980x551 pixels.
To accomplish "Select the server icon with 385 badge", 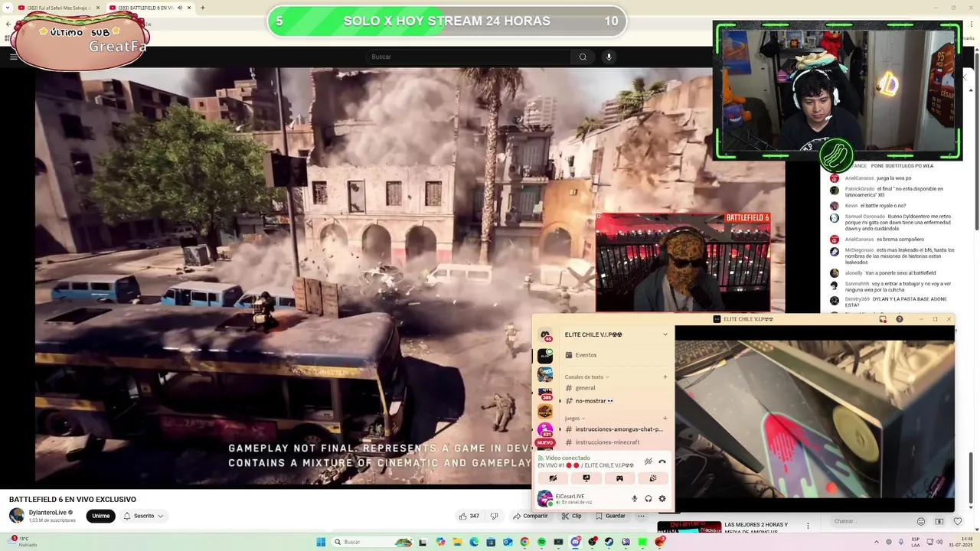I will [x=545, y=394].
